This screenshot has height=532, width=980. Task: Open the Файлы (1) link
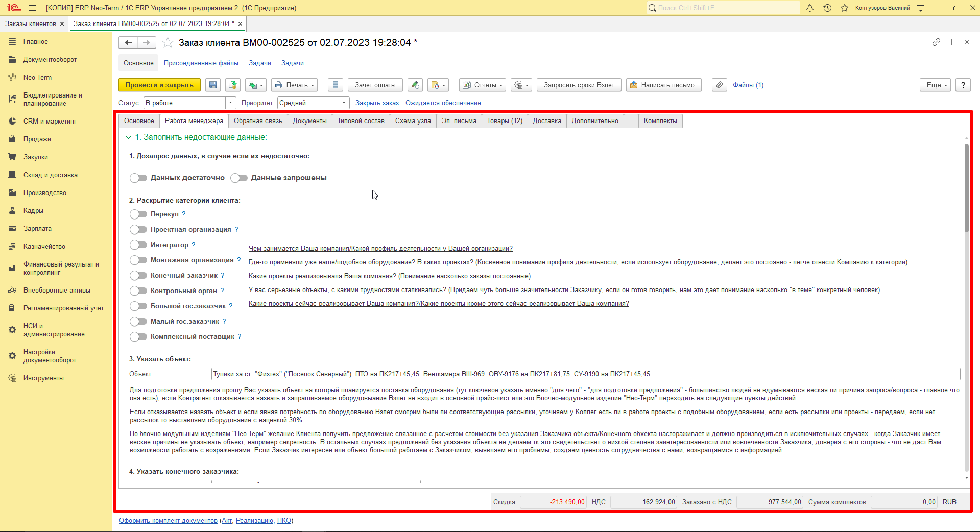748,85
